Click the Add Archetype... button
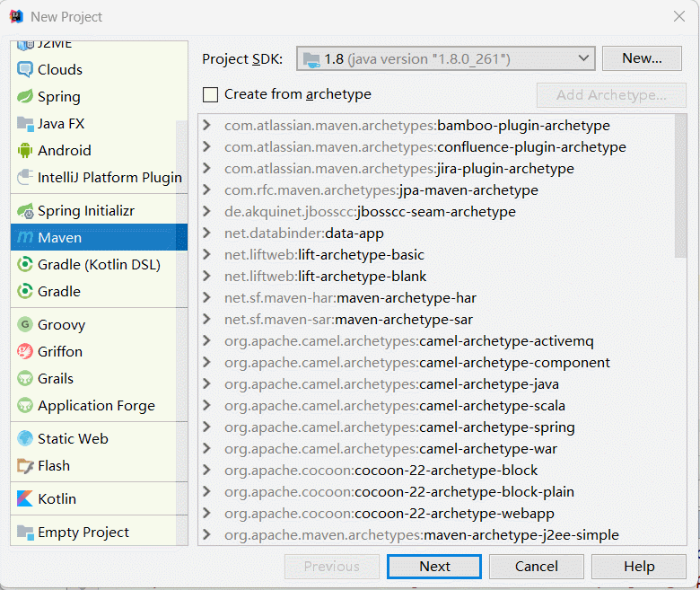Image resolution: width=700 pixels, height=590 pixels. [x=611, y=95]
